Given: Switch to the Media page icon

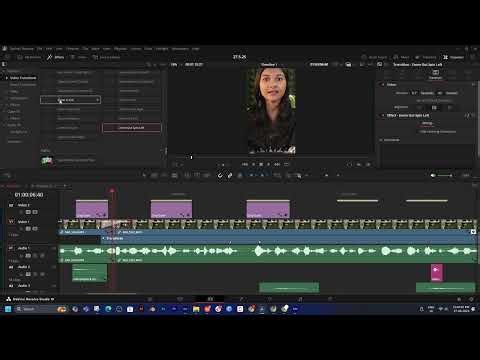Looking at the screenshot, I should pyautogui.click(x=150, y=299).
